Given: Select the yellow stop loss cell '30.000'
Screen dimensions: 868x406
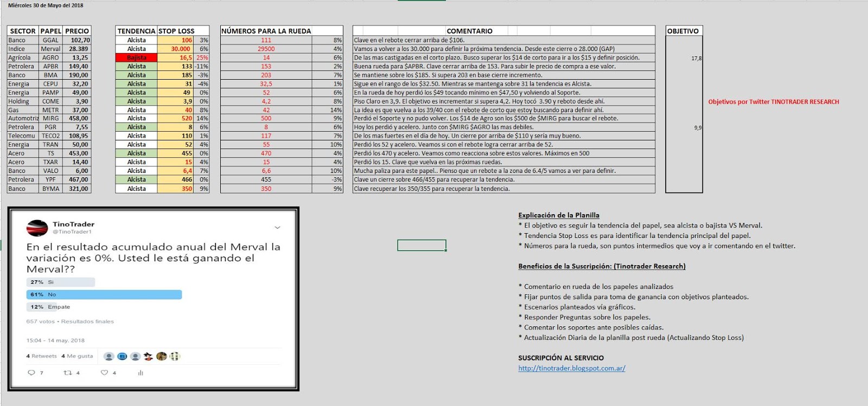Looking at the screenshot, I should click(x=175, y=49).
